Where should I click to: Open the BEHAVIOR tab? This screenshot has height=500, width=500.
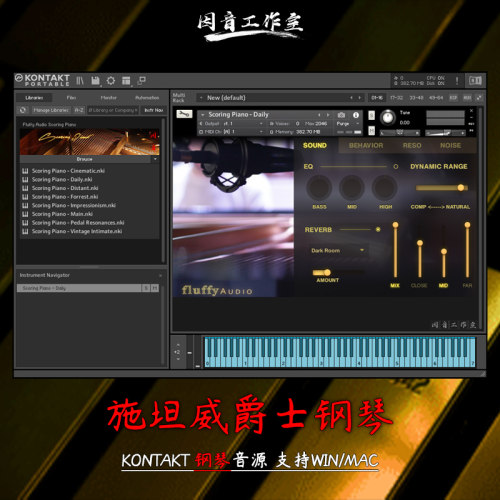click(366, 146)
